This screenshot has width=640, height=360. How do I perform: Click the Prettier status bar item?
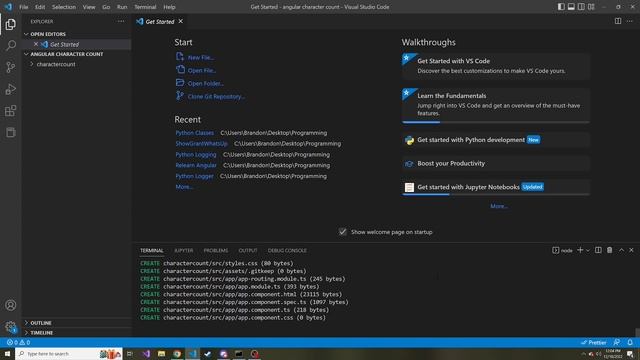coord(594,342)
